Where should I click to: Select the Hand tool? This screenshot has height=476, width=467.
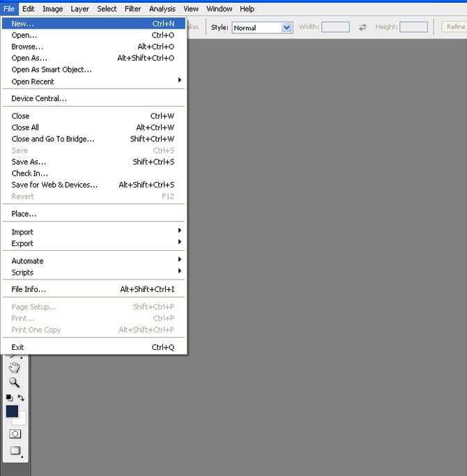[x=14, y=367]
